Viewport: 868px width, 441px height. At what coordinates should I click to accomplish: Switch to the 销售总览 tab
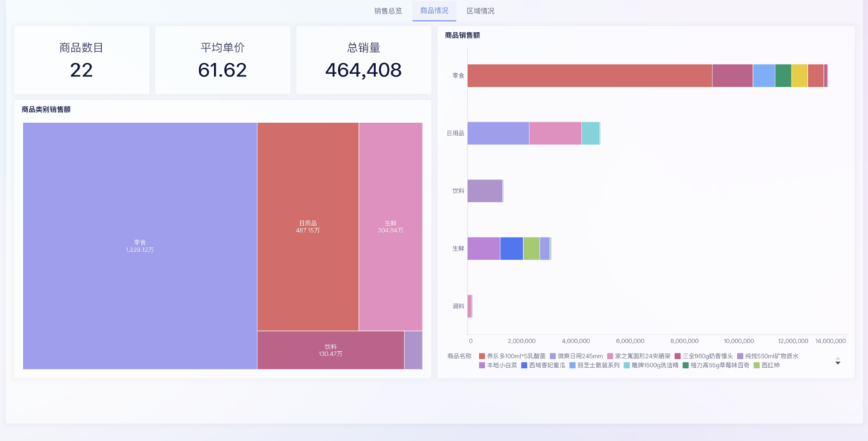coord(388,11)
